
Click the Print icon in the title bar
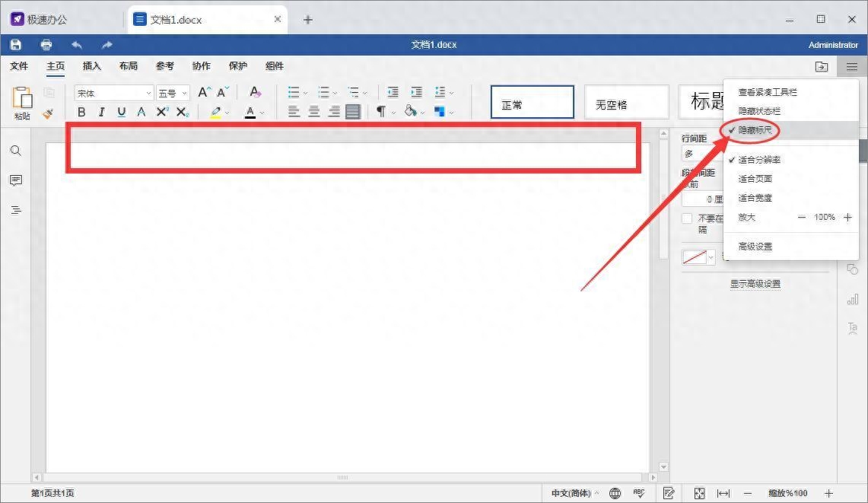pyautogui.click(x=46, y=45)
